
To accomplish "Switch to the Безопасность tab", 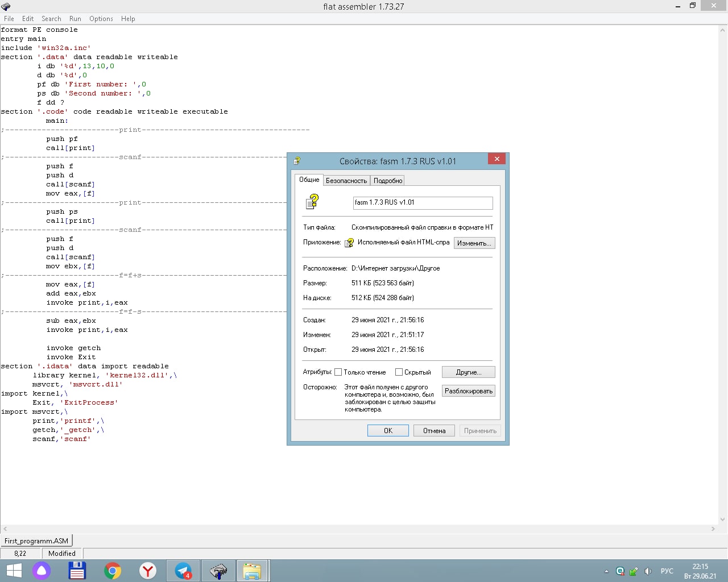I will [x=346, y=181].
